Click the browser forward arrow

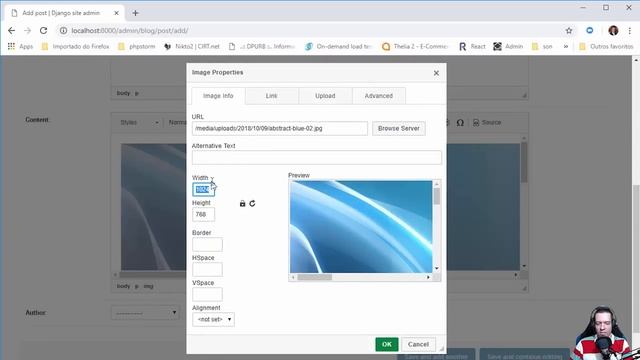click(27, 31)
